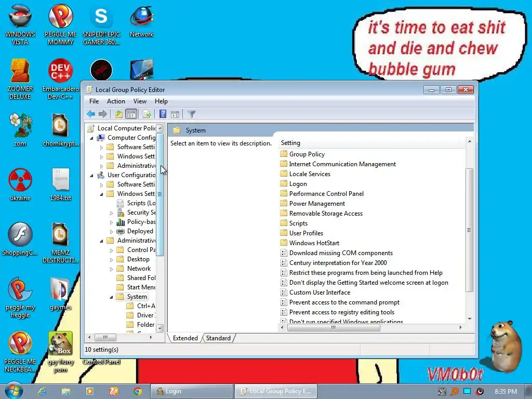The height and width of the screenshot is (399, 532).
Task: Expand the Desktop tree node
Action: coord(111,260)
